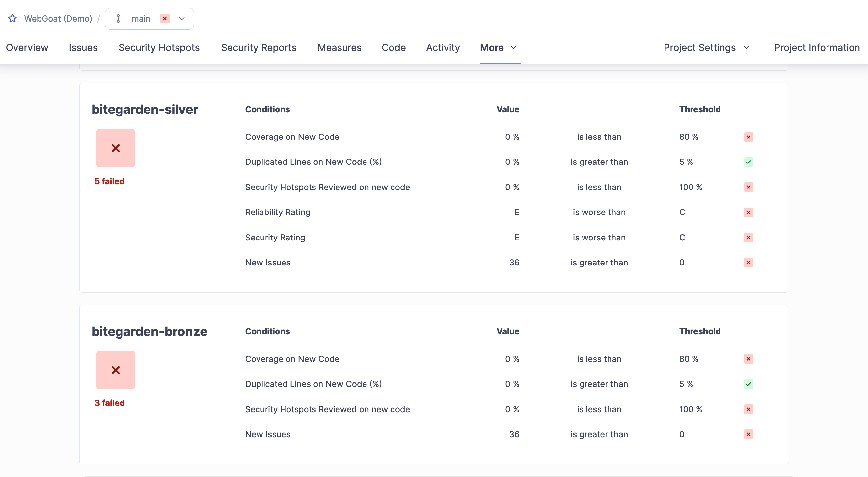868x477 pixels.
Task: Open the main branch selector dropdown
Action: [x=182, y=18]
